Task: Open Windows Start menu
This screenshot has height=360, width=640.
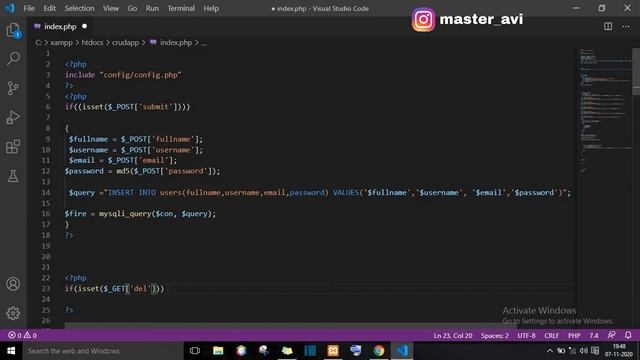Action: point(11,351)
